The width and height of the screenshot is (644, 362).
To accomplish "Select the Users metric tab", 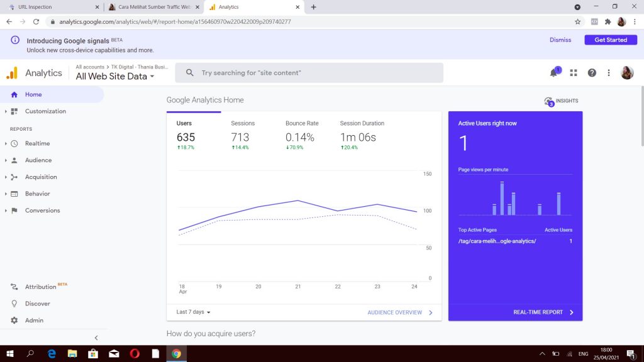I will tap(194, 134).
